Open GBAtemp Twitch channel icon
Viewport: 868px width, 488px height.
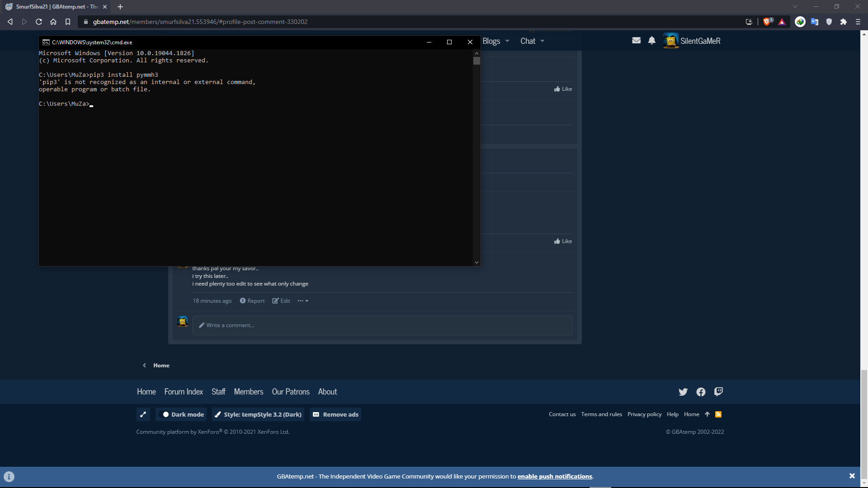(x=718, y=392)
